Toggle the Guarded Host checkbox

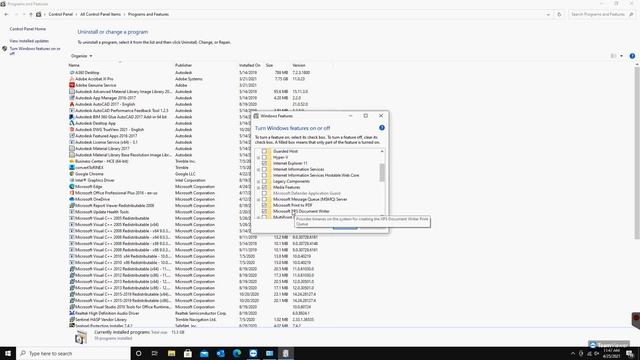264,151
